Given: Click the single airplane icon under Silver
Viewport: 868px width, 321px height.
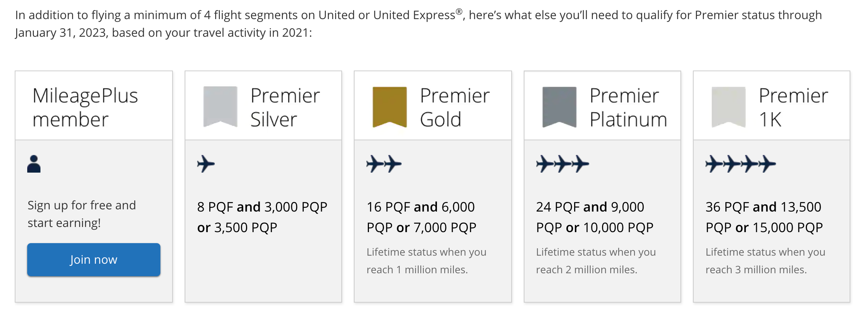Looking at the screenshot, I should coord(206,164).
